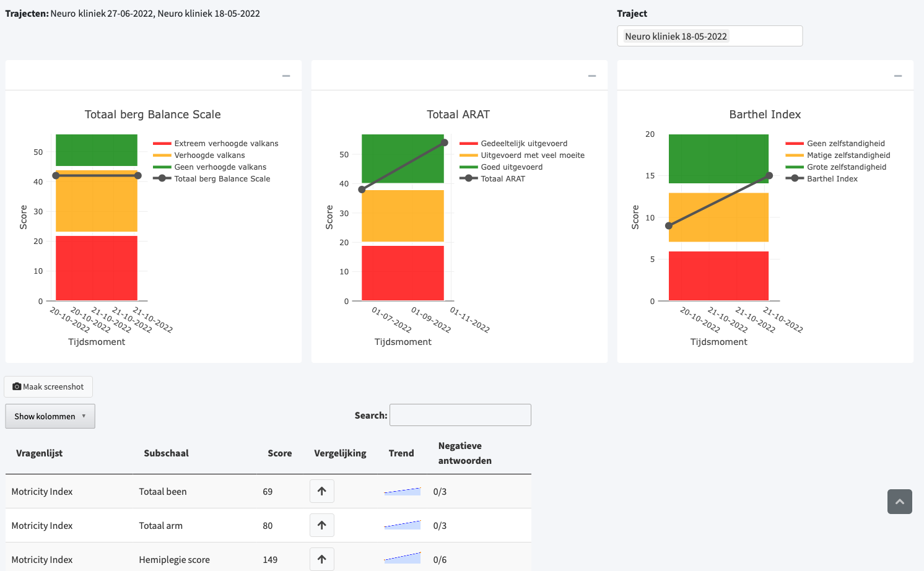The height and width of the screenshot is (571, 924).
Task: Click up-arrow comparison icon for Totaal arm
Action: (x=322, y=525)
